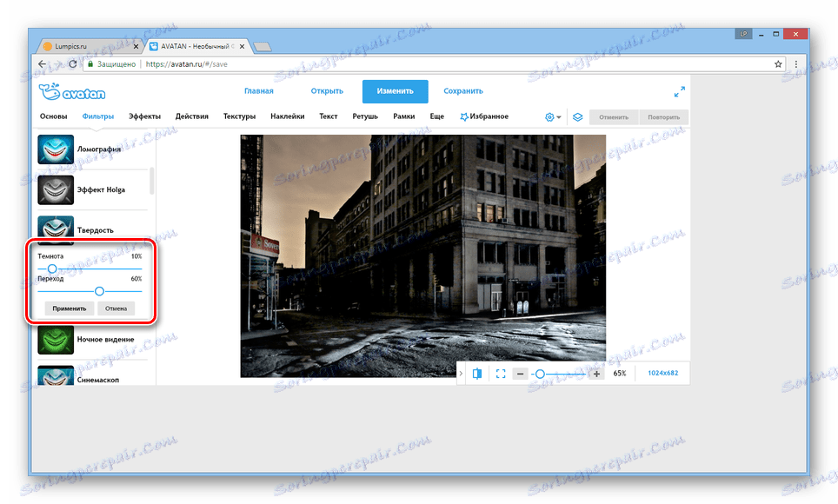Image resolution: width=838 pixels, height=504 pixels.
Task: Select the Синемаскоп filter thumbnail
Action: coord(56,375)
